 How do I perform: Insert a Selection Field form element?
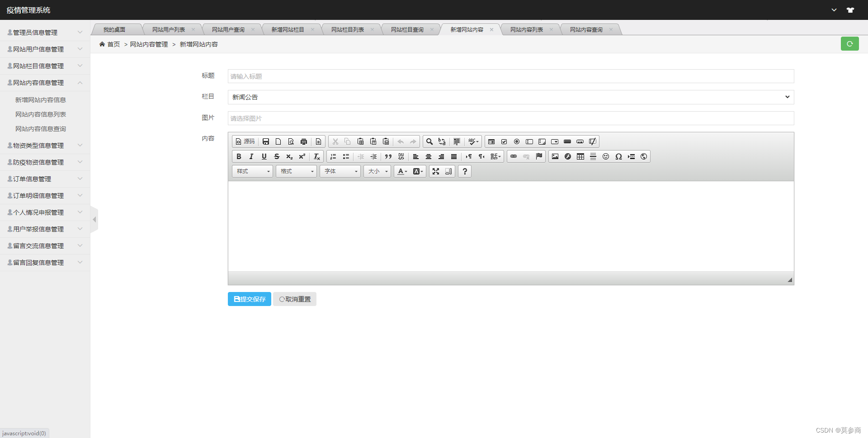[555, 141]
